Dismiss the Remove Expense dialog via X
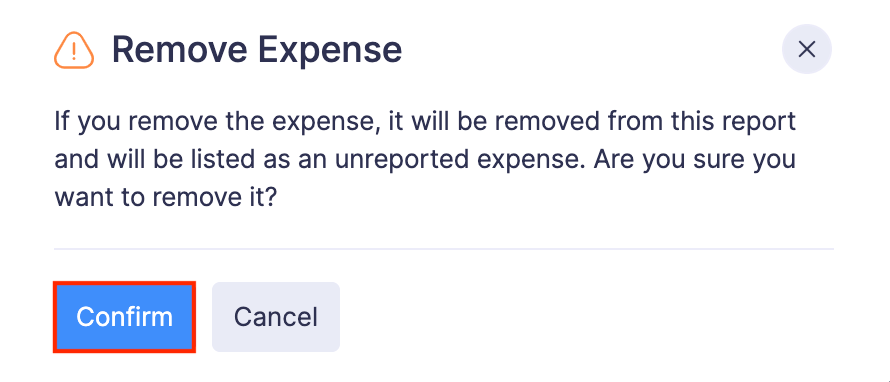 807,49
